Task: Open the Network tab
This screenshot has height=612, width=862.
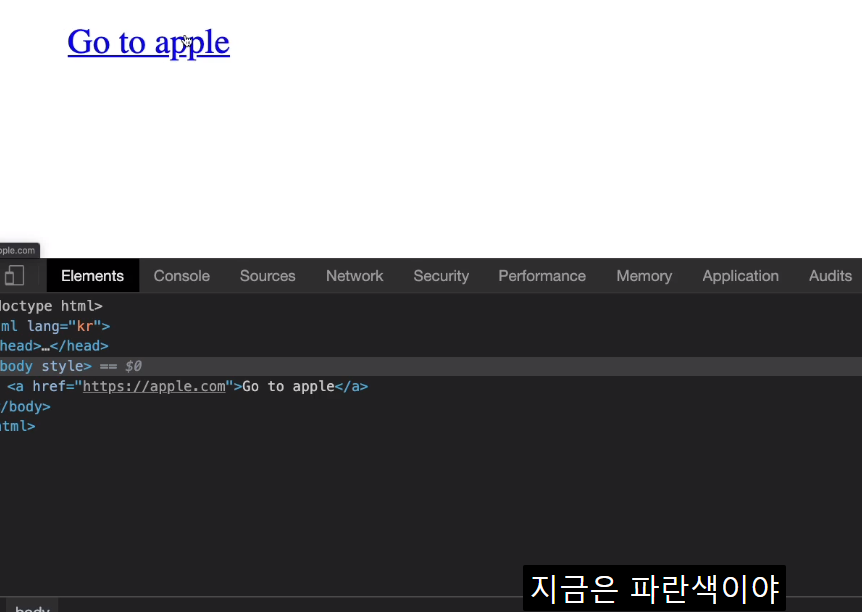Action: [x=355, y=275]
